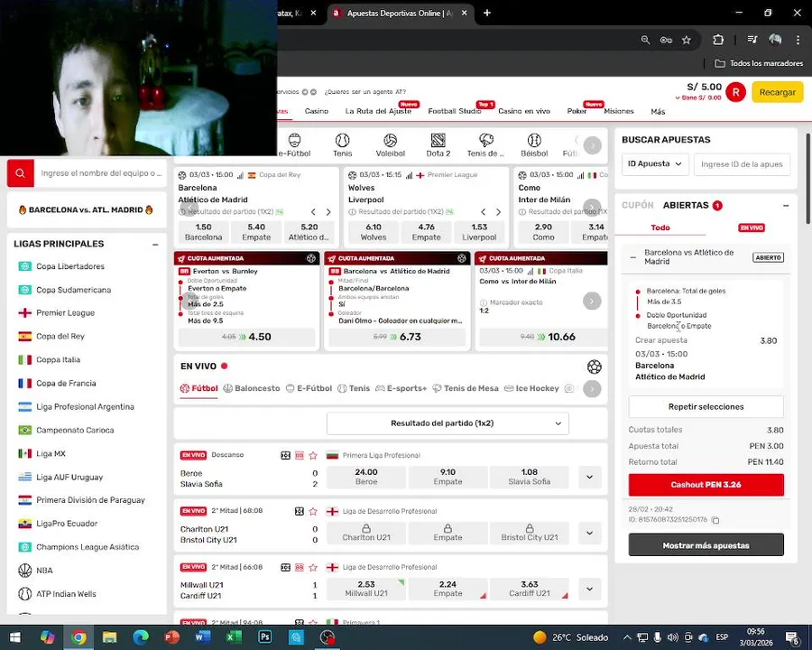The height and width of the screenshot is (650, 812).
Task: Bet on Barcelona at 1.50 odds
Action: point(204,232)
